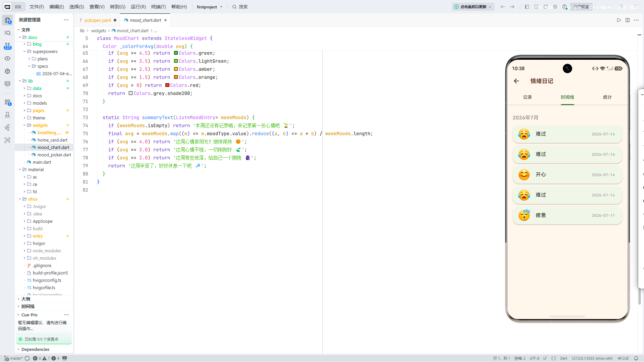The image size is (644, 362).
Task: Click amber swatch next to Colors.amber
Action: pos(176,69)
